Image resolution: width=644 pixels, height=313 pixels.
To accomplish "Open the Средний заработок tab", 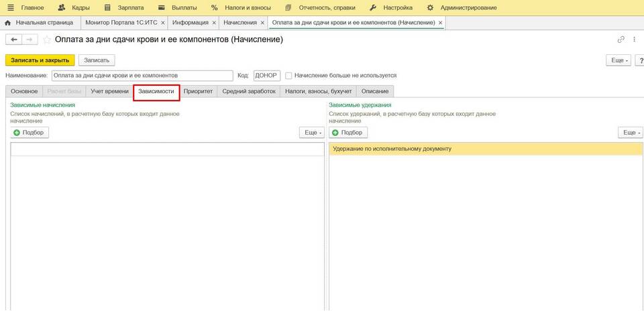I will coord(249,91).
